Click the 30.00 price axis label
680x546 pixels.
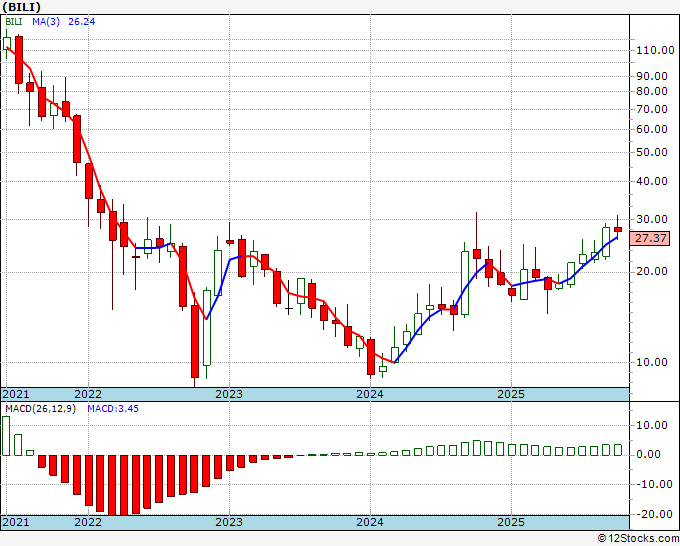point(651,219)
